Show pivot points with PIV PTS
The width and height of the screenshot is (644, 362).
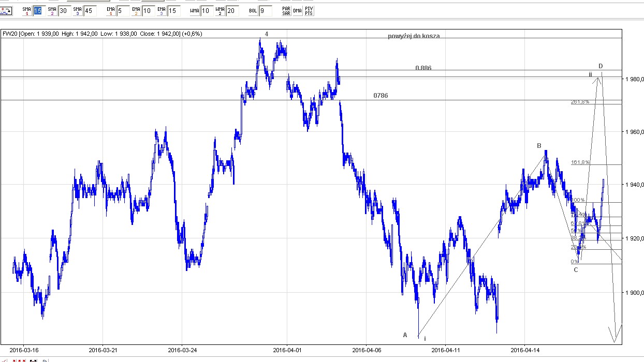tap(309, 11)
